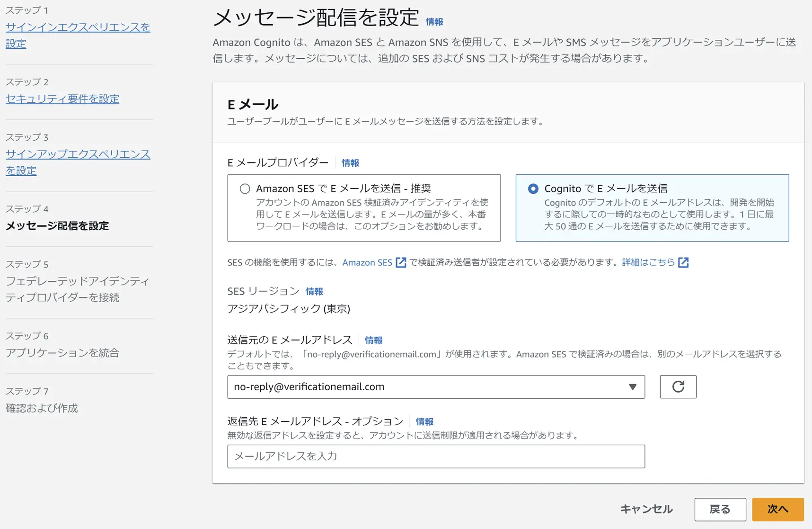Viewport: 812px width, 529px height.
Task: Select Amazon SES で E メールを送信 radio
Action: coord(245,188)
